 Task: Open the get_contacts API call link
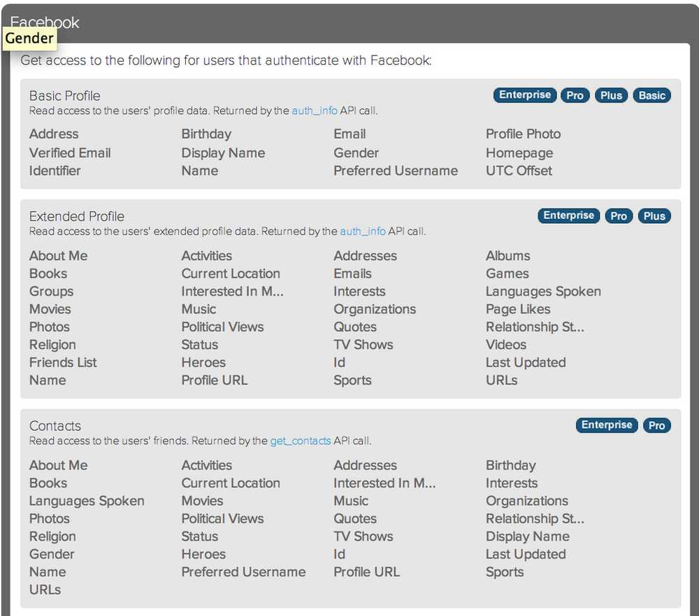click(x=301, y=441)
